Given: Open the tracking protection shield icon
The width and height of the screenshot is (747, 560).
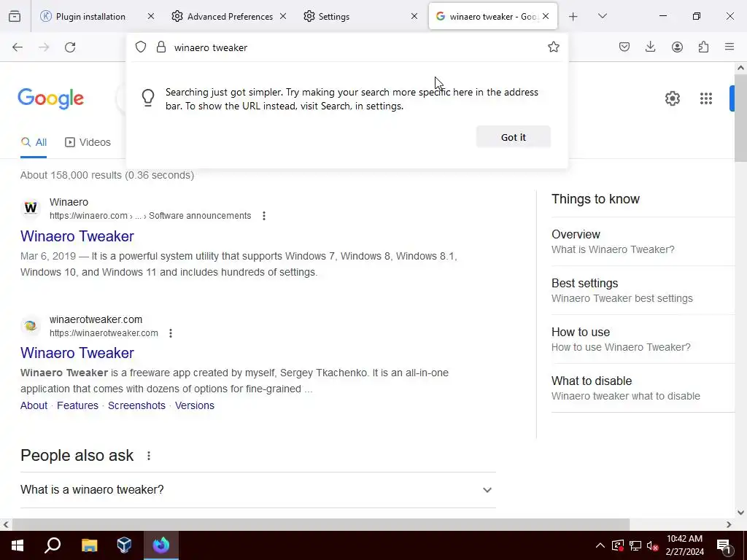Looking at the screenshot, I should pyautogui.click(x=141, y=47).
